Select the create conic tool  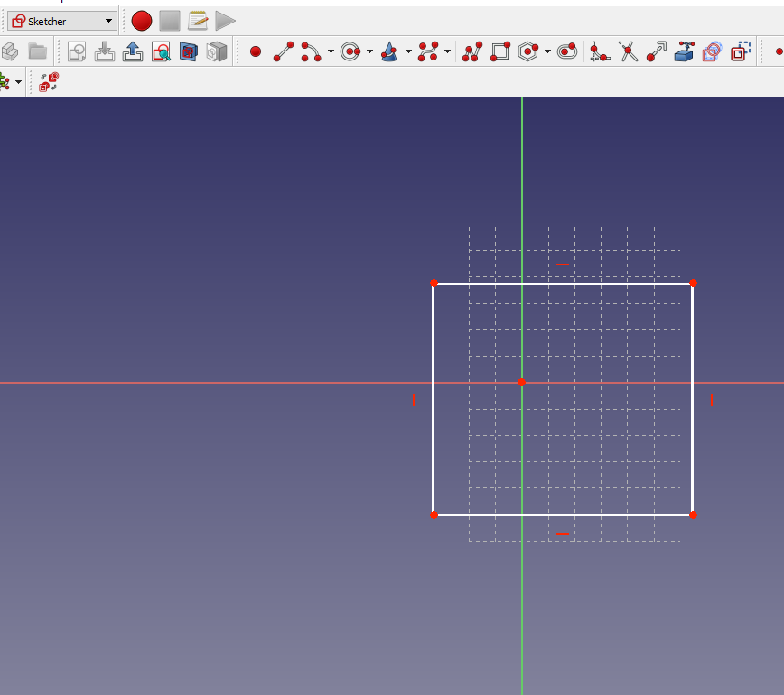389,51
